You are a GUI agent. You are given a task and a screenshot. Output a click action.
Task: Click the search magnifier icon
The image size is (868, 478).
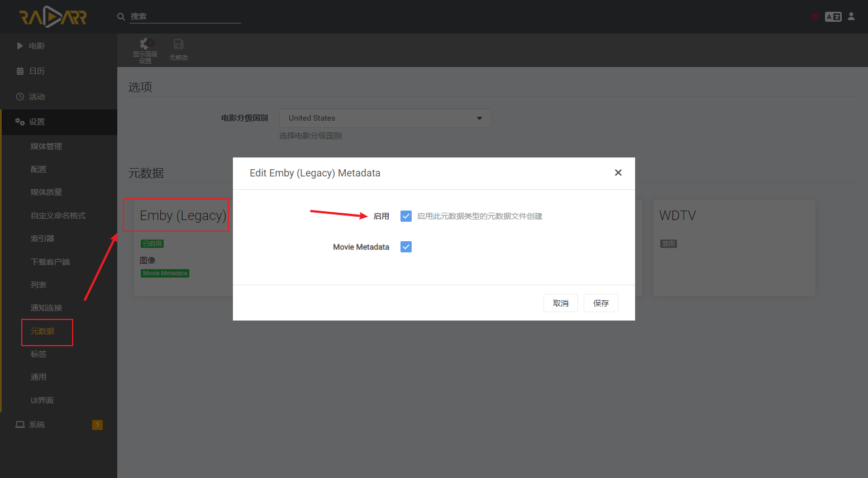121,17
